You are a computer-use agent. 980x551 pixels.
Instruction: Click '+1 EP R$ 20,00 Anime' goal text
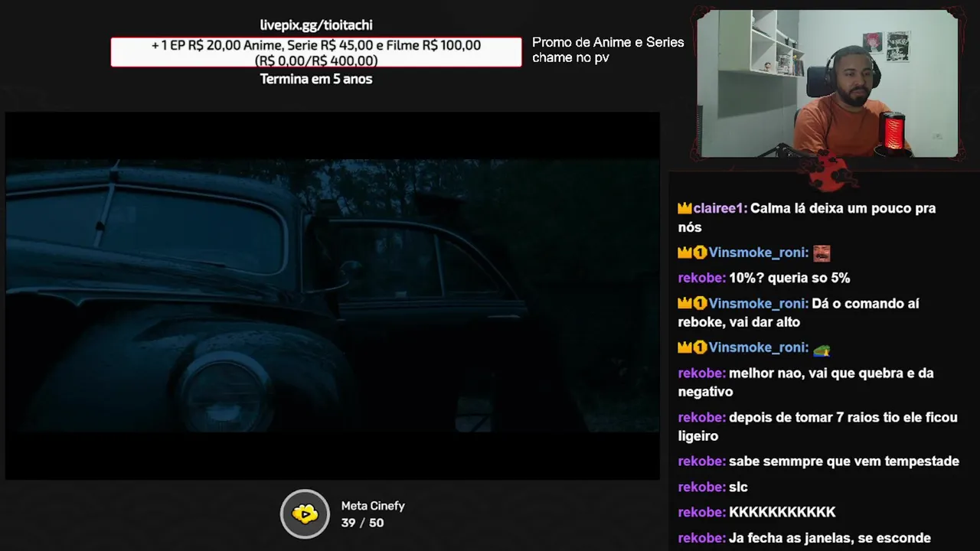click(x=316, y=45)
